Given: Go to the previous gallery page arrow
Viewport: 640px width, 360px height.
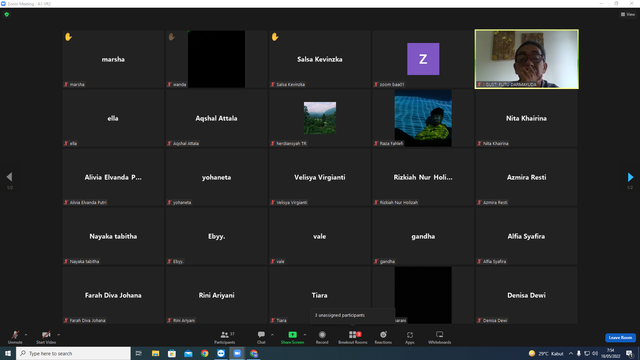Looking at the screenshot, I should pyautogui.click(x=9, y=177).
